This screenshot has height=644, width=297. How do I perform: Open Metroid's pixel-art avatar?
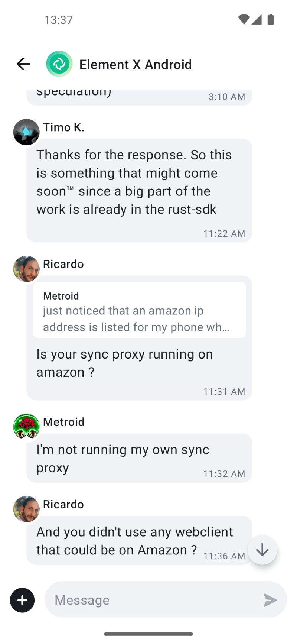coord(26,427)
